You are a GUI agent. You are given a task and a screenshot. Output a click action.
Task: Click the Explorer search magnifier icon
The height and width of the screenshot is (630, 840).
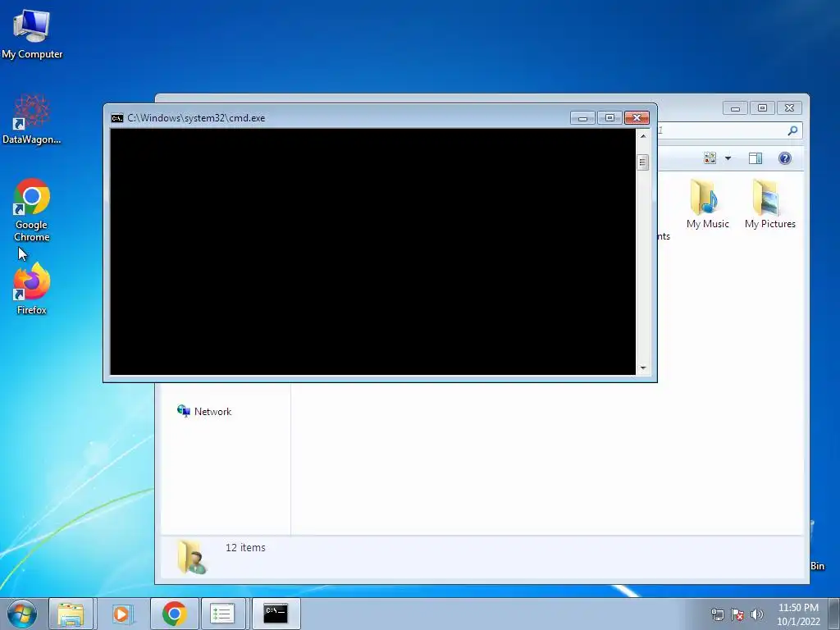pyautogui.click(x=793, y=130)
